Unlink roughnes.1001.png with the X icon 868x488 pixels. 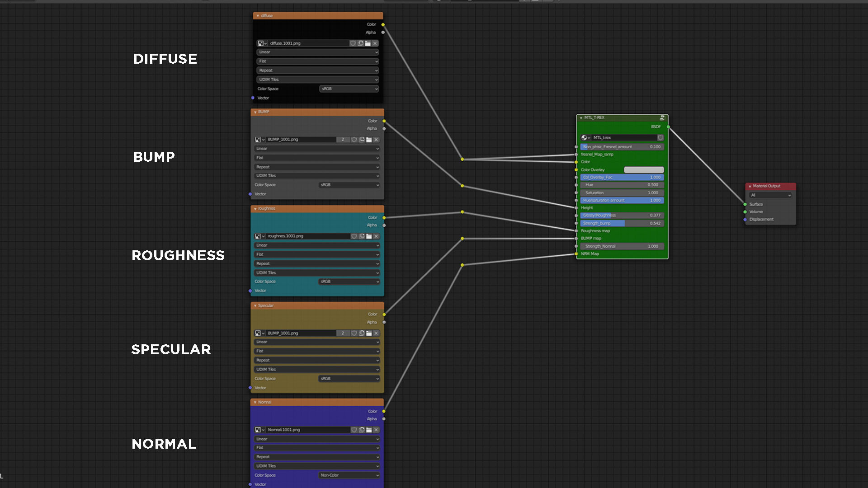point(376,236)
